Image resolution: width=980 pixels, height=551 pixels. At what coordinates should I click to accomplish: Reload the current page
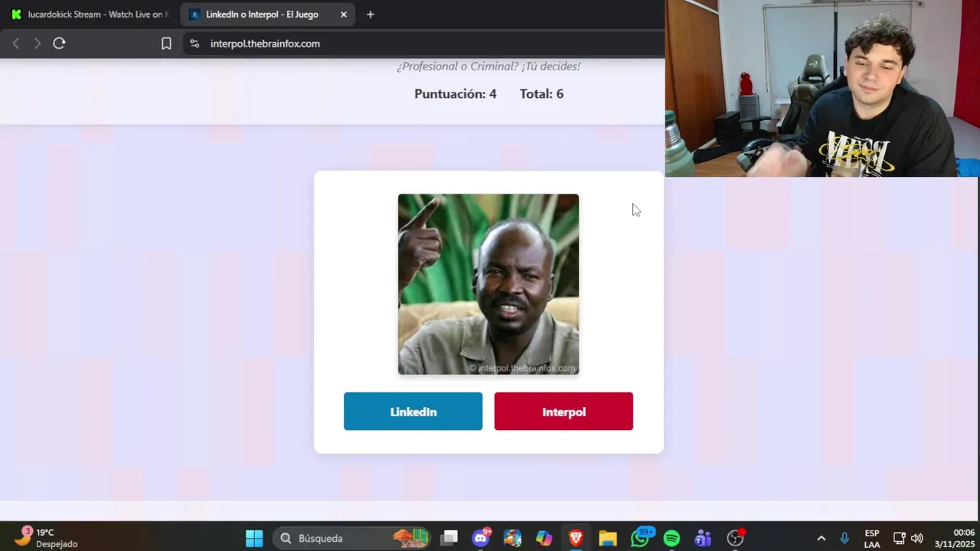(59, 44)
